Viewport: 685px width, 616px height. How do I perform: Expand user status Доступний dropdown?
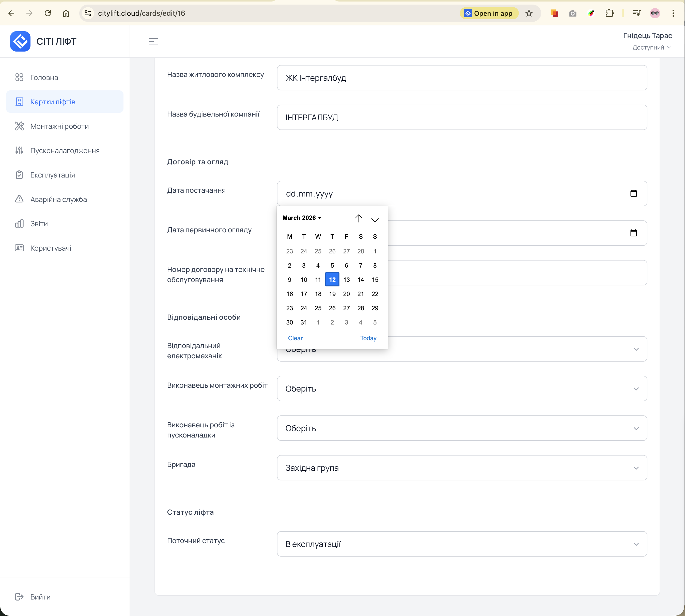[651, 47]
